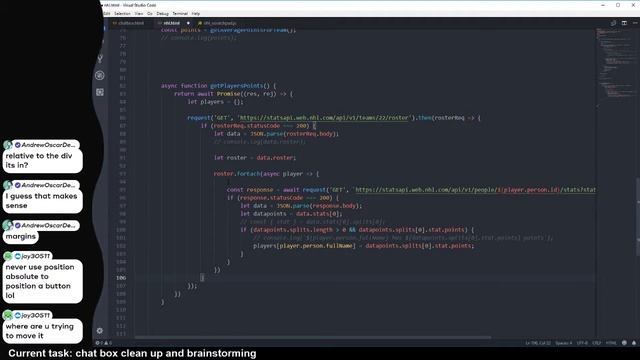Switch to the nhl_scratchpad.js editor tab
640x360 pixels.
pos(217,23)
